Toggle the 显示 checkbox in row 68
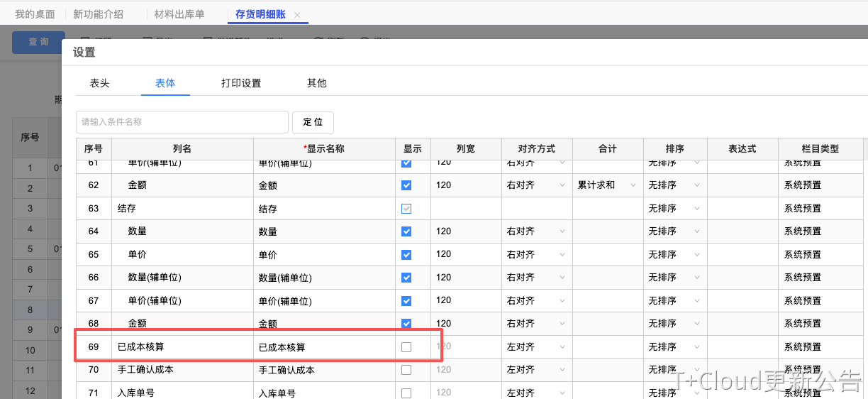 click(x=406, y=324)
